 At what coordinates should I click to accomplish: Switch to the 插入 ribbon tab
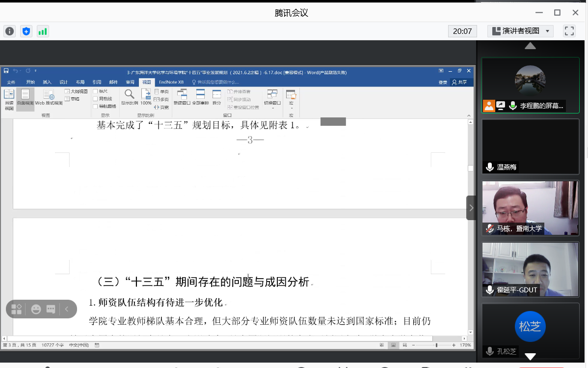[x=47, y=82]
